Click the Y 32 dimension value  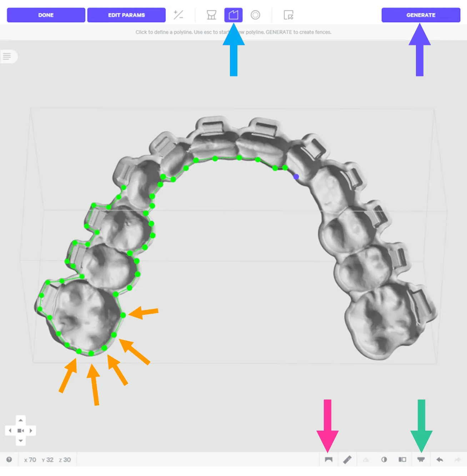click(x=47, y=460)
